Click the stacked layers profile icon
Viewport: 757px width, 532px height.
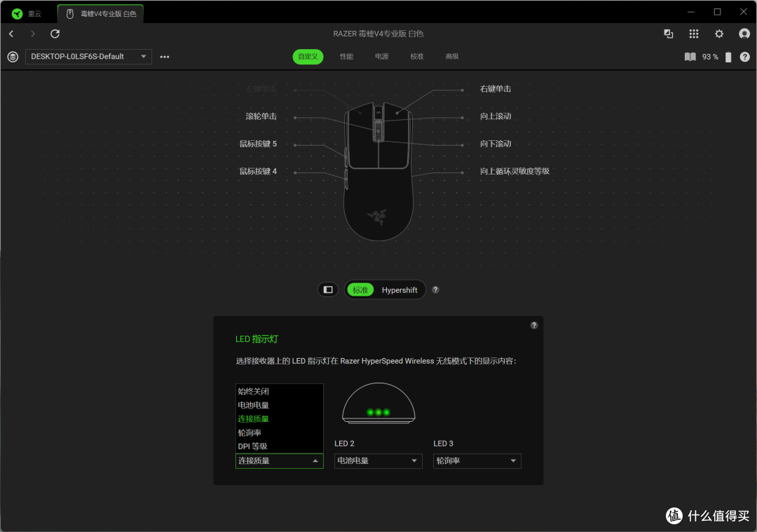(13, 57)
